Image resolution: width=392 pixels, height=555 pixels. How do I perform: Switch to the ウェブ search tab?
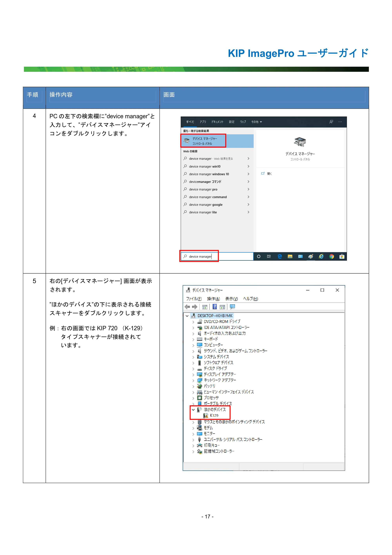[x=243, y=122]
